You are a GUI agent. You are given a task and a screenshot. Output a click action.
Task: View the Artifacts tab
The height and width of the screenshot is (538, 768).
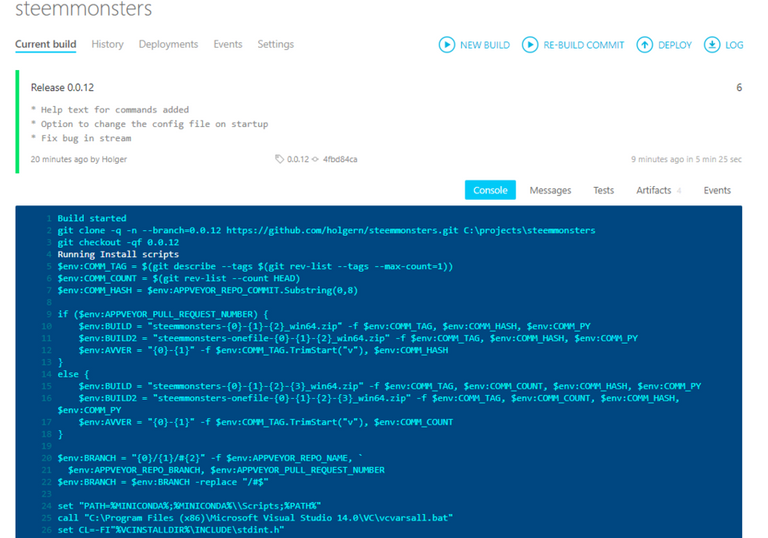tap(655, 190)
